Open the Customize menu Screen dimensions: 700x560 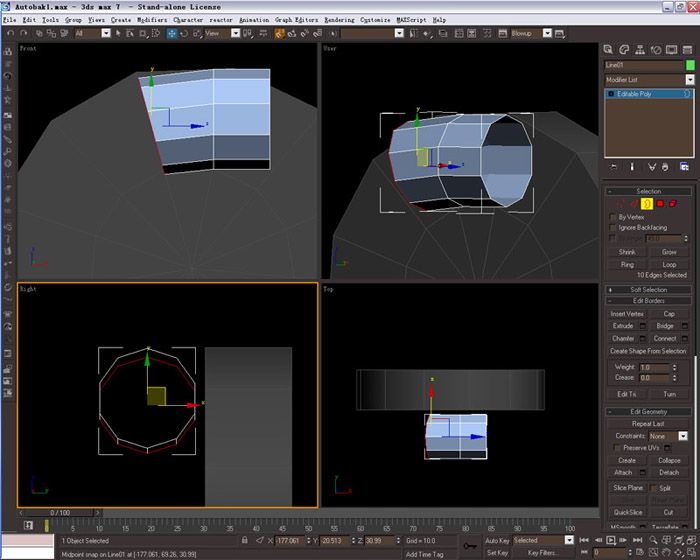click(375, 20)
